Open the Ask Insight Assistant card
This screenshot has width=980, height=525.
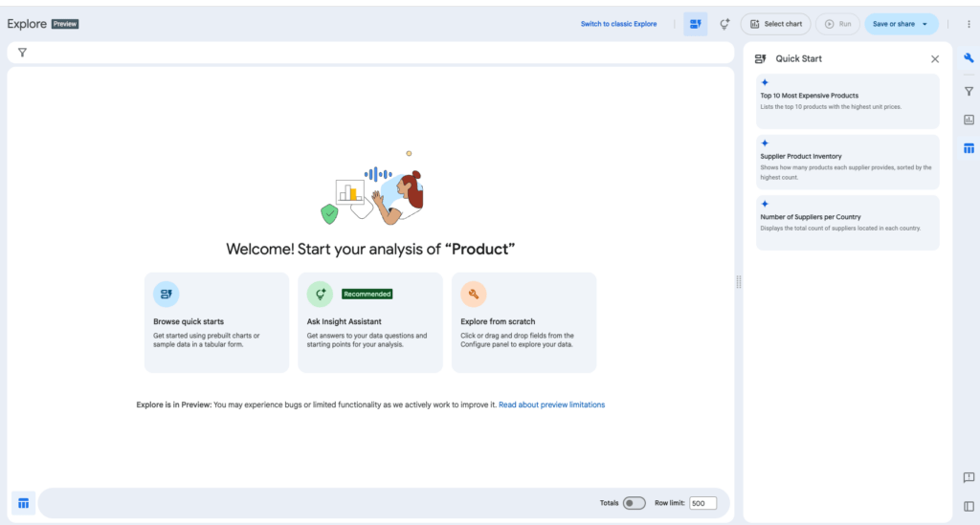click(370, 322)
